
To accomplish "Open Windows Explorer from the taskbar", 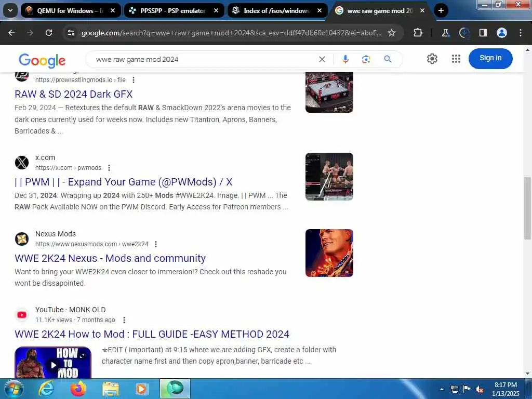I will [x=111, y=389].
